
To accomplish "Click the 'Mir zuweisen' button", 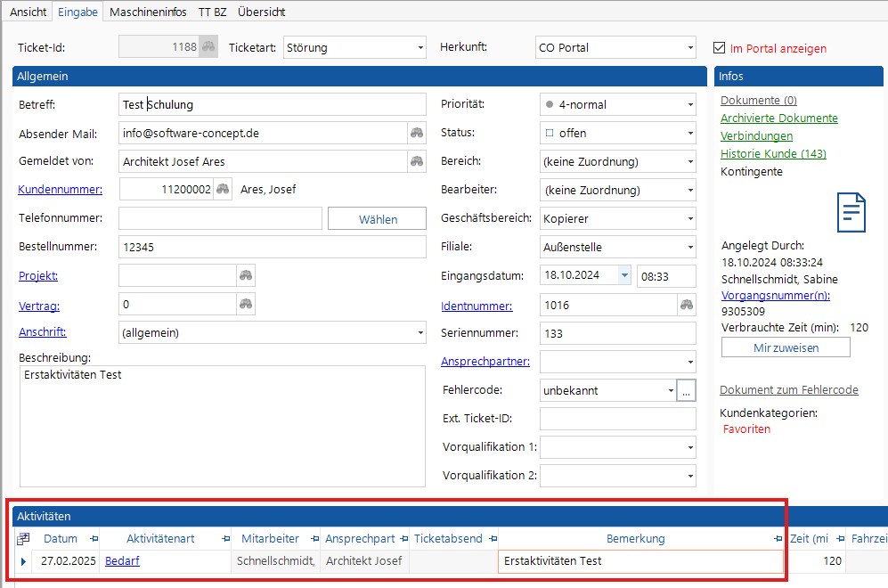I will tap(786, 347).
